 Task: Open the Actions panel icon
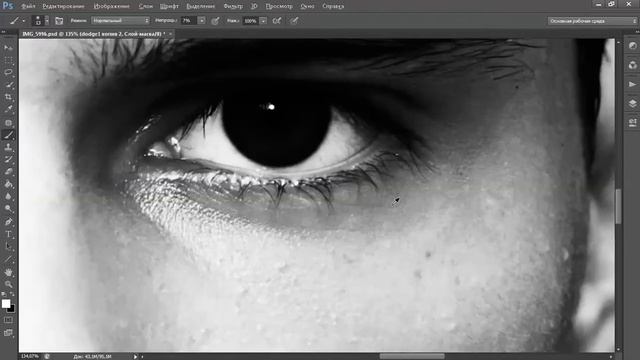pos(632,84)
